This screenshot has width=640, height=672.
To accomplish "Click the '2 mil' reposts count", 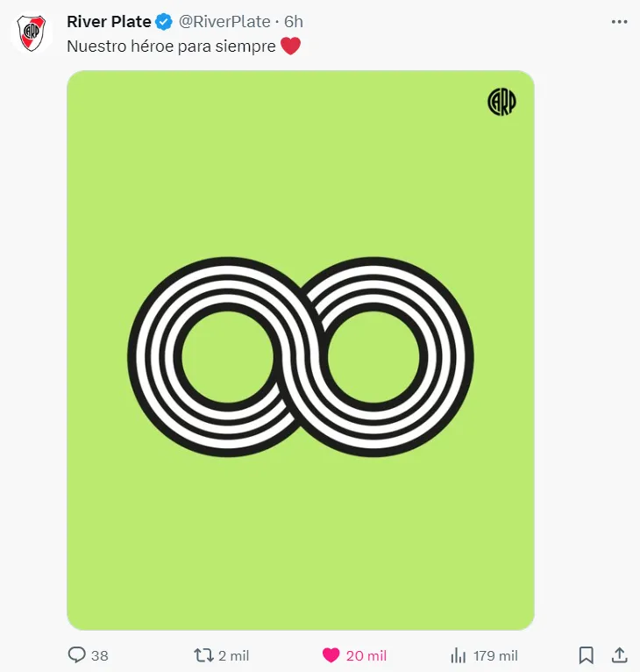I will coord(233,655).
